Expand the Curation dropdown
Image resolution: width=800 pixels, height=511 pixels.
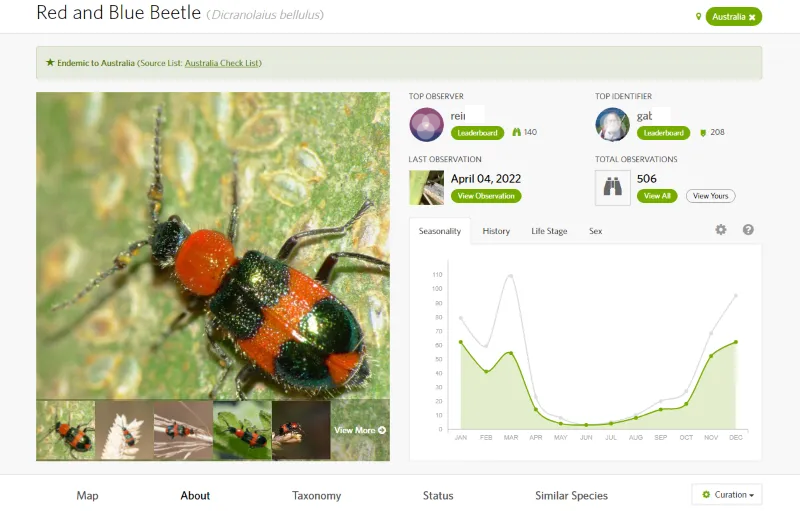[x=727, y=495]
